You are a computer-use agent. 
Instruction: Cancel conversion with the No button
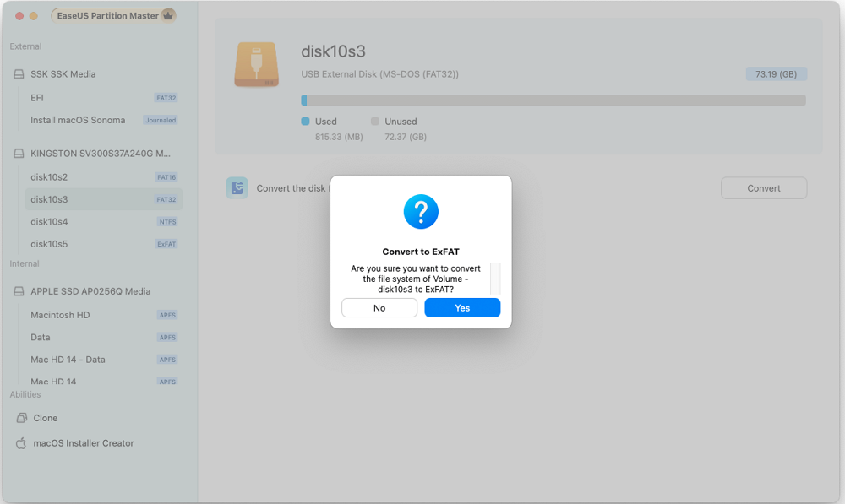coord(379,308)
